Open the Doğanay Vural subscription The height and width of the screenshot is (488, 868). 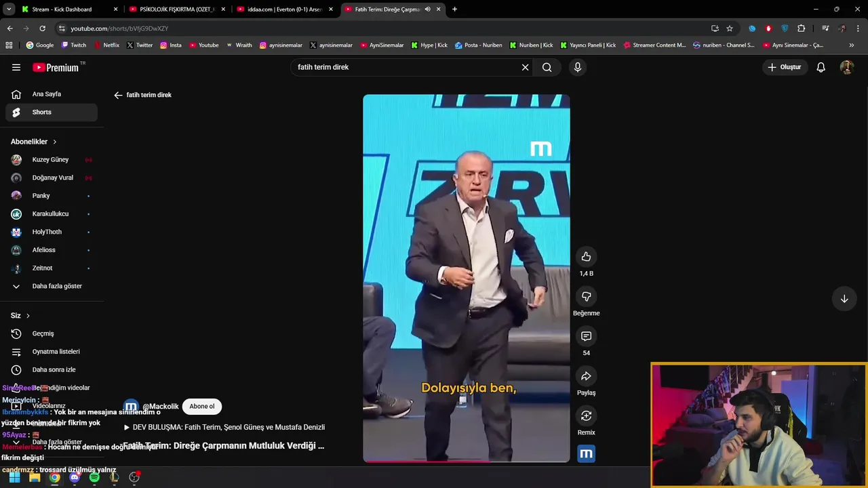[52, 178]
